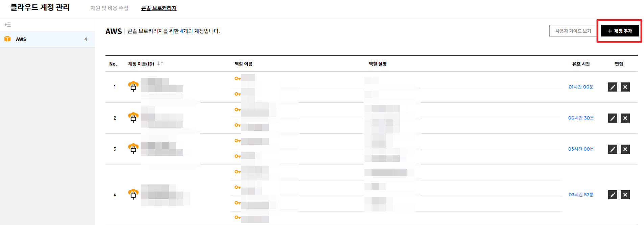Delete account row 2 with X icon
Viewport: 644px width, 225px height.
[625, 118]
